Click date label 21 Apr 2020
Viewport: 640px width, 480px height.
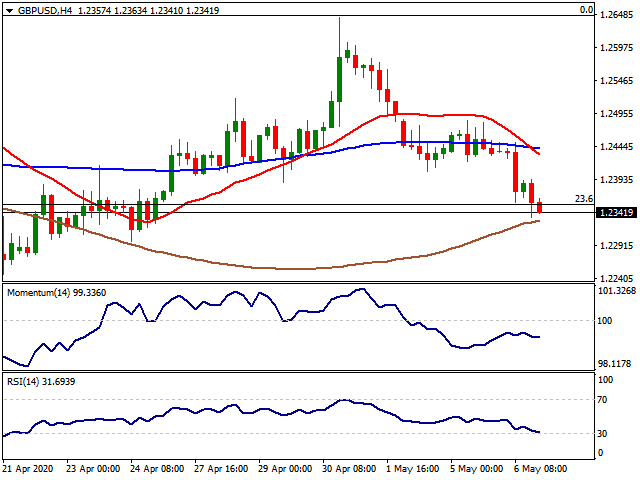[27, 469]
